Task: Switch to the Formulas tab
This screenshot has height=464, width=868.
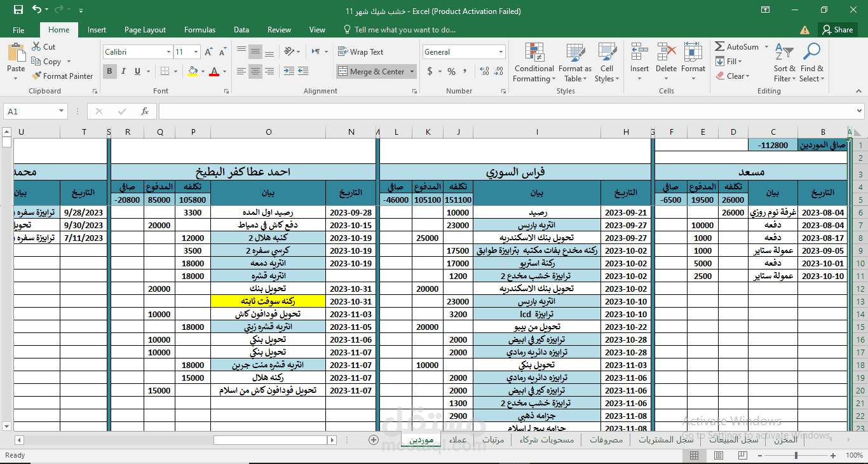Action: (x=200, y=30)
